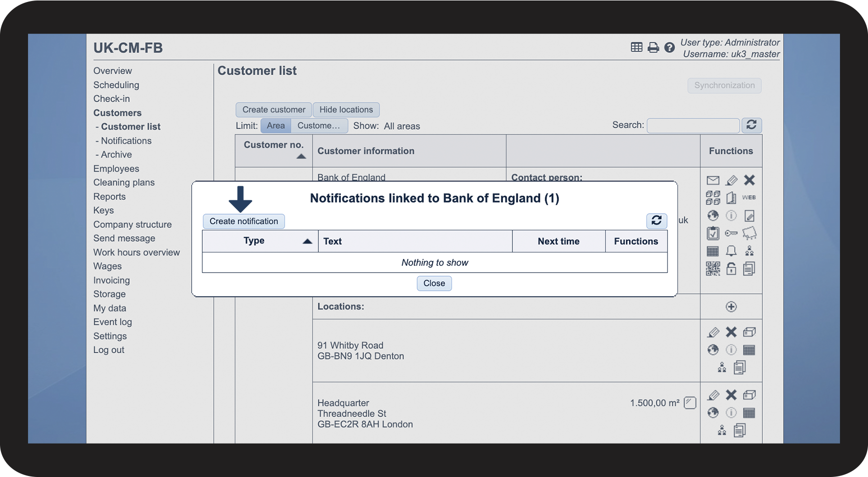The image size is (868, 477).
Task: Click the globe icon for the Headquarter location
Action: pyautogui.click(x=713, y=413)
